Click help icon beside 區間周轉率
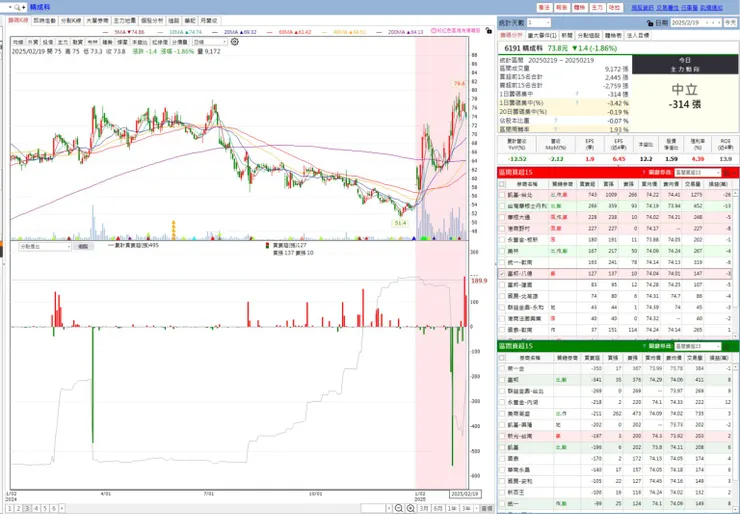 pos(555,129)
